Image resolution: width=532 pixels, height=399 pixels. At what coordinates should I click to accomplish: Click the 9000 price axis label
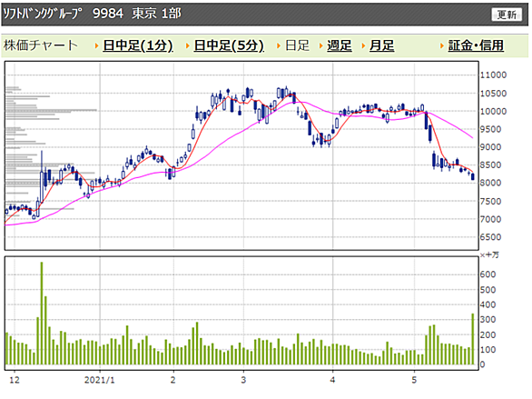pyautogui.click(x=490, y=147)
